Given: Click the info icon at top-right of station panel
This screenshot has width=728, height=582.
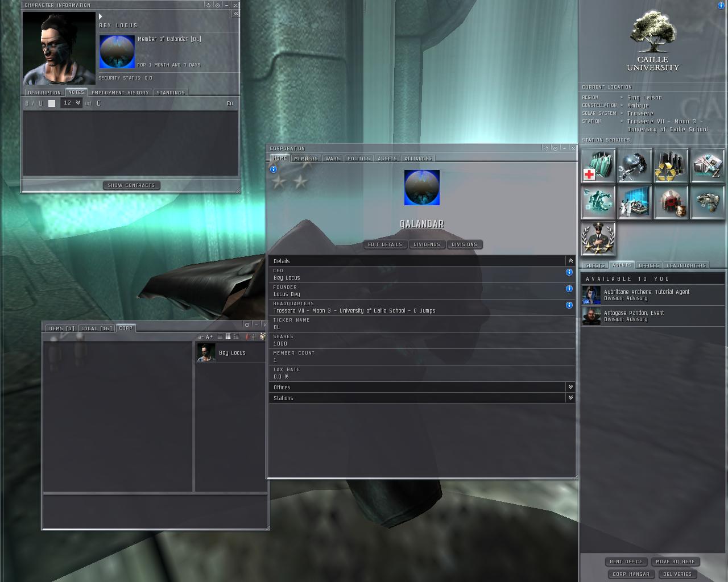Looking at the screenshot, I should [721, 5].
